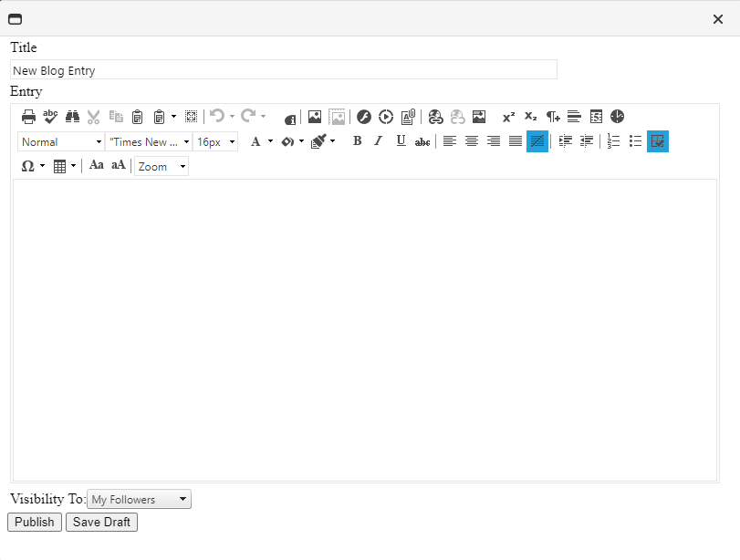Open the Image Manager icon
The width and height of the screenshot is (740, 560).
315,117
